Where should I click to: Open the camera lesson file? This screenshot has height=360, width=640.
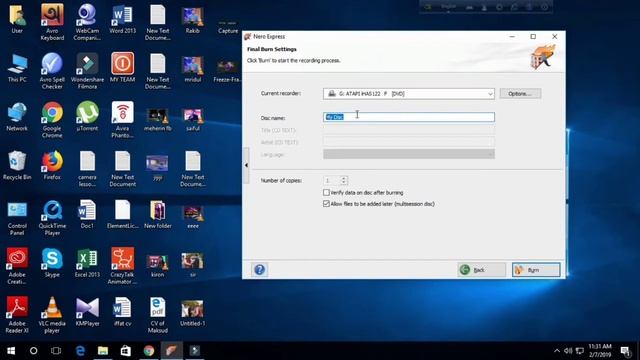(87, 168)
